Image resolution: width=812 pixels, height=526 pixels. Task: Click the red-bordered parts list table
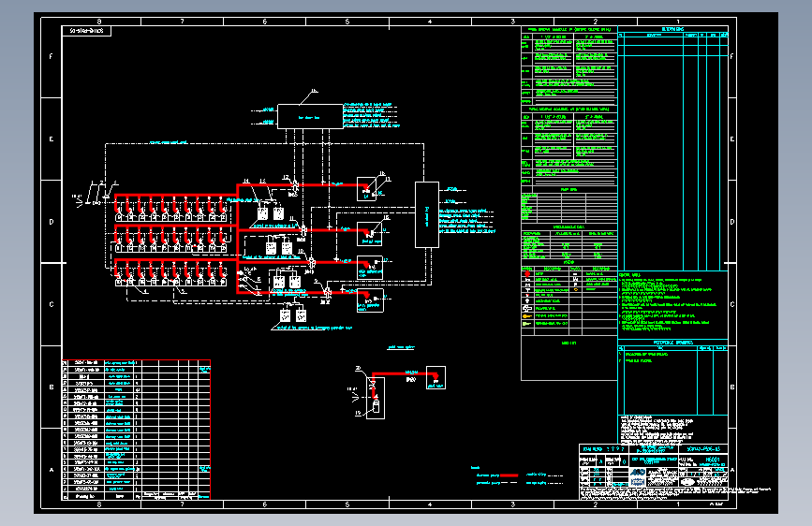coord(136,430)
